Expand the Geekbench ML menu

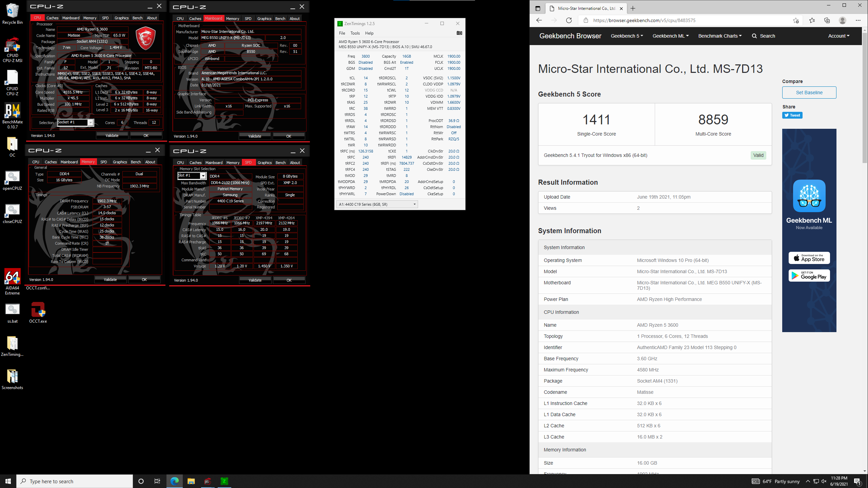click(x=670, y=36)
